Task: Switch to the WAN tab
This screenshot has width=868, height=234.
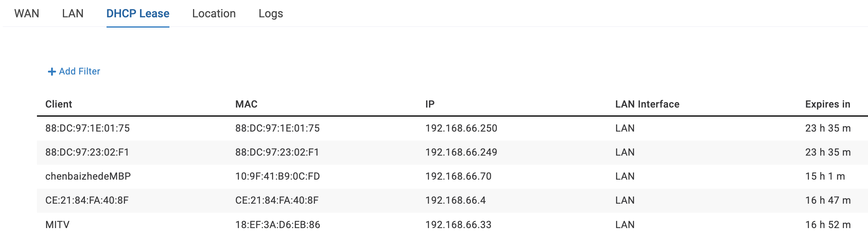Action: tap(27, 13)
